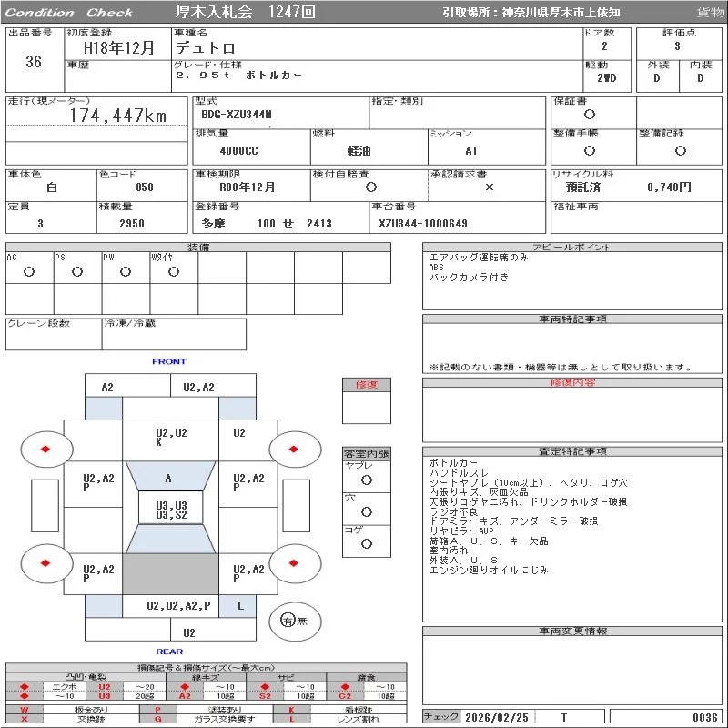Click the バックカメラ付き appeal point line
The height and width of the screenshot is (728, 728).
tap(470, 278)
